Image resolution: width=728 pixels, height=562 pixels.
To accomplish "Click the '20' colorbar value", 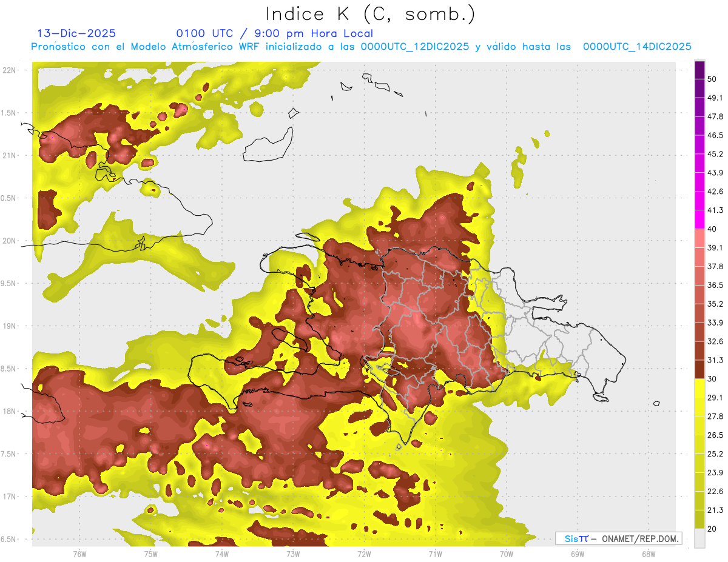I will point(712,529).
